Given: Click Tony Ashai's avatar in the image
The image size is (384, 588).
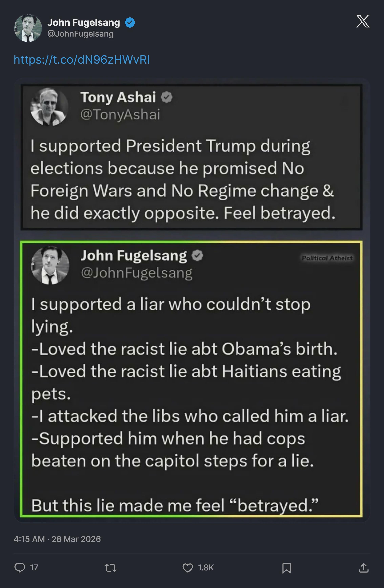Looking at the screenshot, I should point(49,106).
